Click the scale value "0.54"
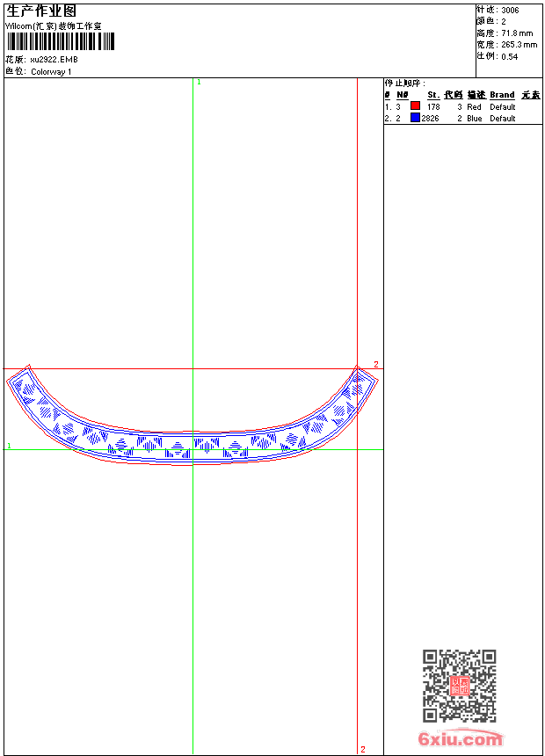This screenshot has width=545, height=756. (x=509, y=57)
